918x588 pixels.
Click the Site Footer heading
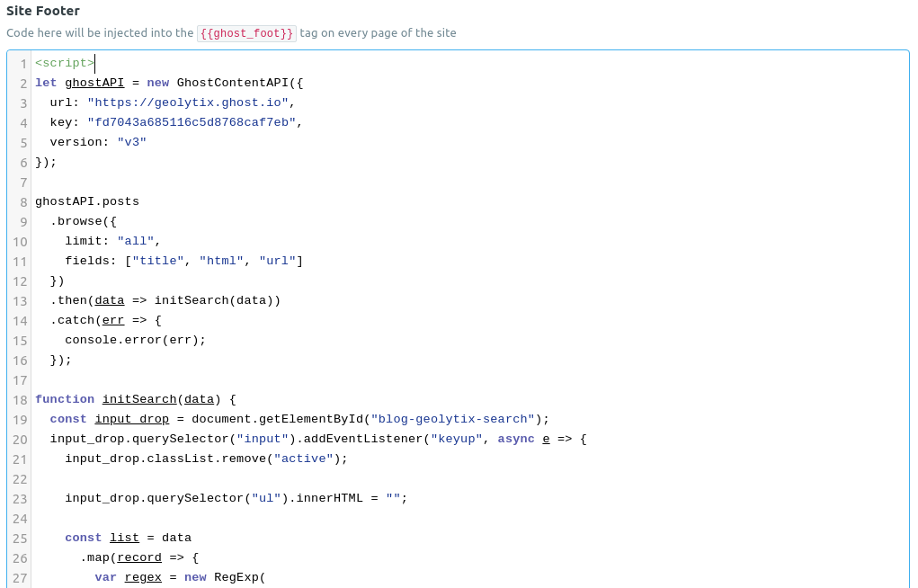point(43,11)
